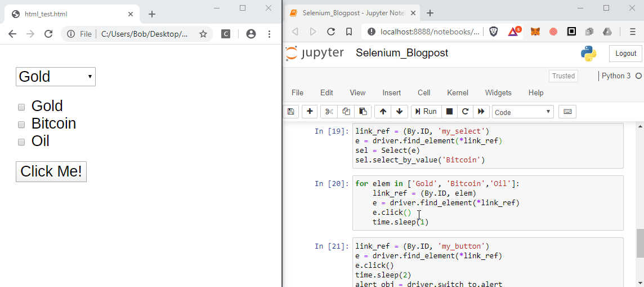Open a new tab in Brave window

click(430, 13)
